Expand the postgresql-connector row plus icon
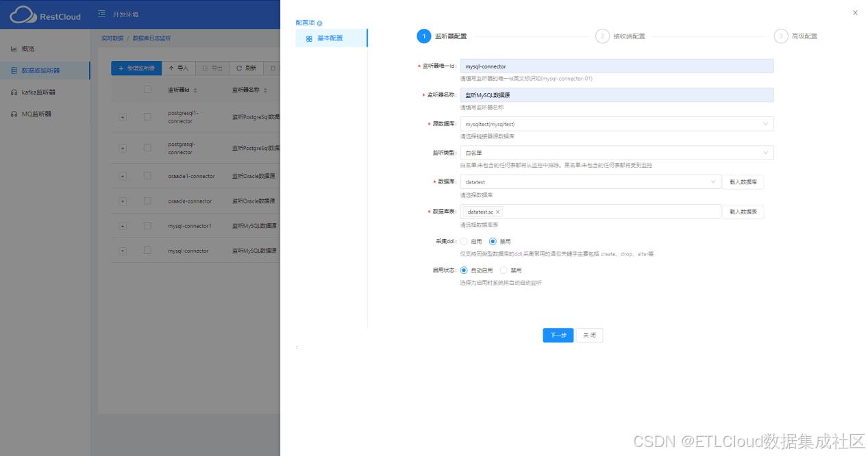This screenshot has width=868, height=456. (x=123, y=149)
